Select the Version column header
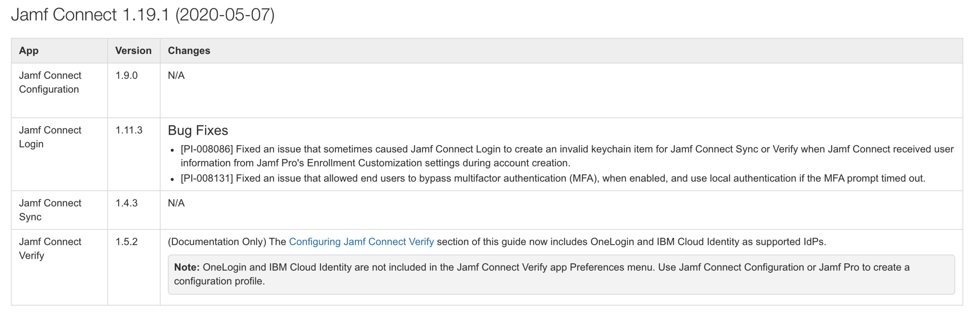This screenshot has width=980, height=318. coord(133,51)
